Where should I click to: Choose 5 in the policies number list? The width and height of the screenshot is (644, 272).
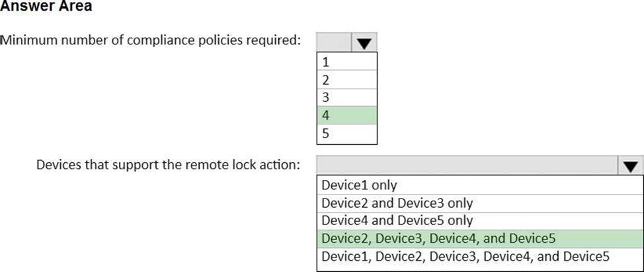click(x=346, y=134)
